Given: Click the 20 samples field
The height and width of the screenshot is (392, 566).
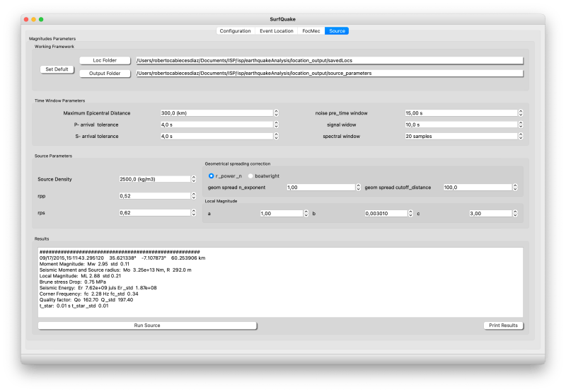Looking at the screenshot, I should tap(461, 136).
